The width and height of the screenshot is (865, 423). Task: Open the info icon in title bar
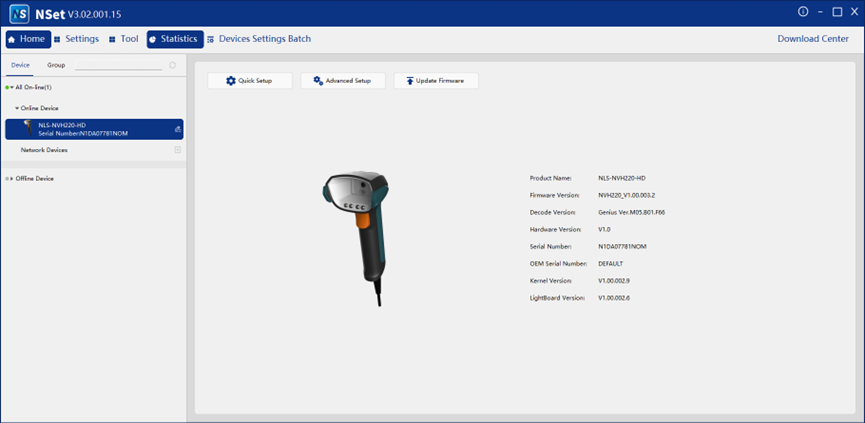(803, 12)
